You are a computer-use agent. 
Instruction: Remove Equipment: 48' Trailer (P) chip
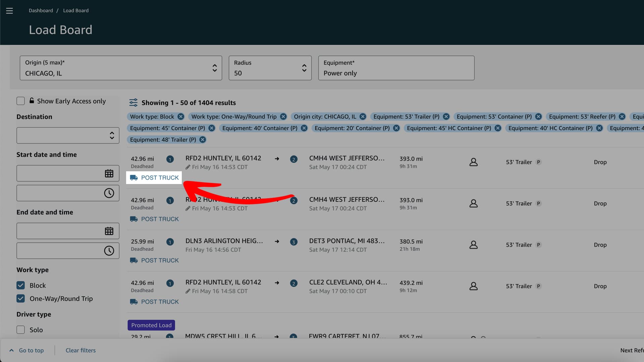pos(203,140)
